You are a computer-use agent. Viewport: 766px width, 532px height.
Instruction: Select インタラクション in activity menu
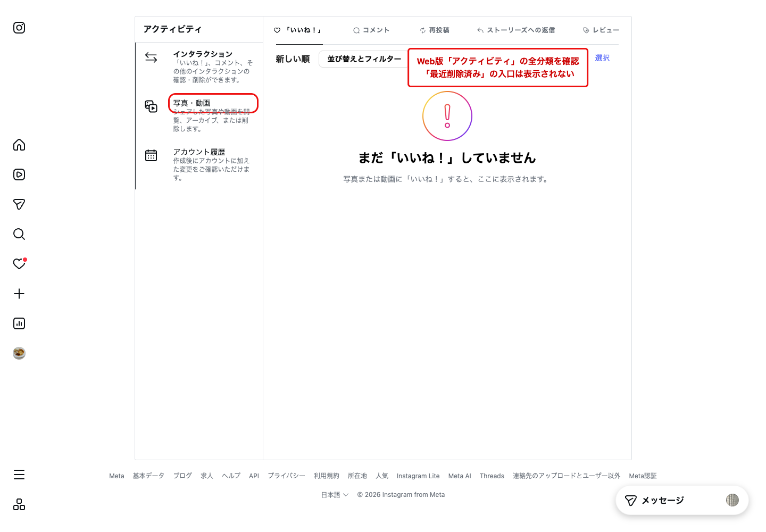pos(199,67)
